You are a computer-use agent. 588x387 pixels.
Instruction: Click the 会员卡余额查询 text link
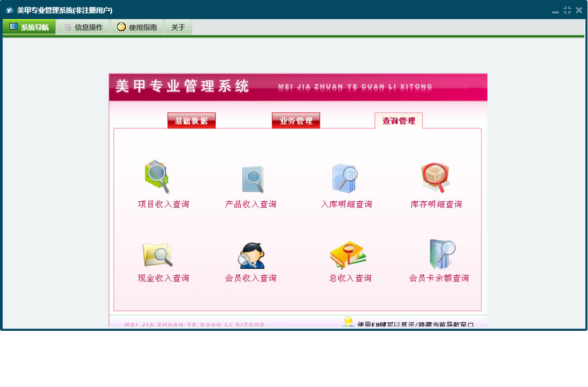[x=439, y=278]
